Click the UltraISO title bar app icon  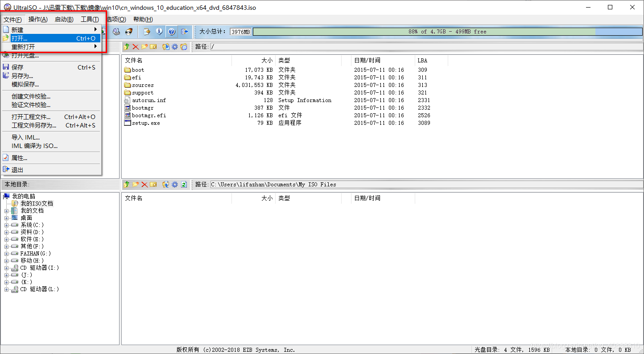point(7,8)
